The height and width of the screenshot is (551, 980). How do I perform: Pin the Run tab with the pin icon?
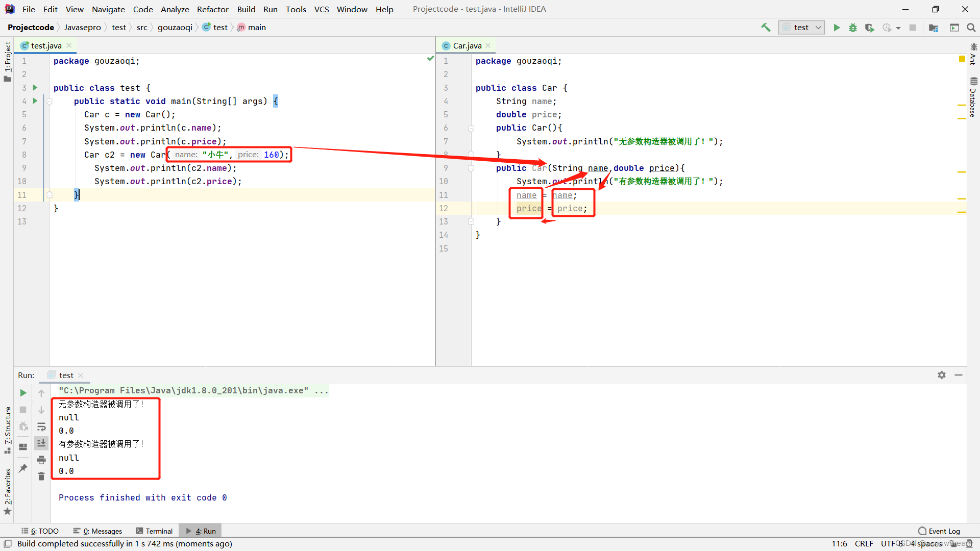(23, 468)
